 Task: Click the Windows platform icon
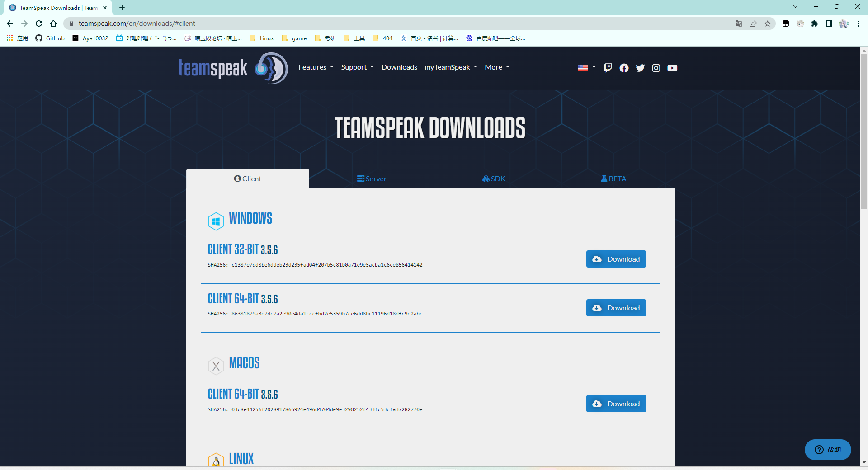pyautogui.click(x=216, y=221)
